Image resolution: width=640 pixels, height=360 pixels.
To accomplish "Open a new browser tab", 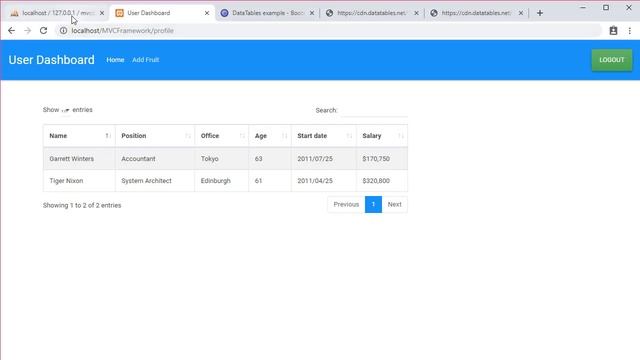I will pyautogui.click(x=540, y=13).
